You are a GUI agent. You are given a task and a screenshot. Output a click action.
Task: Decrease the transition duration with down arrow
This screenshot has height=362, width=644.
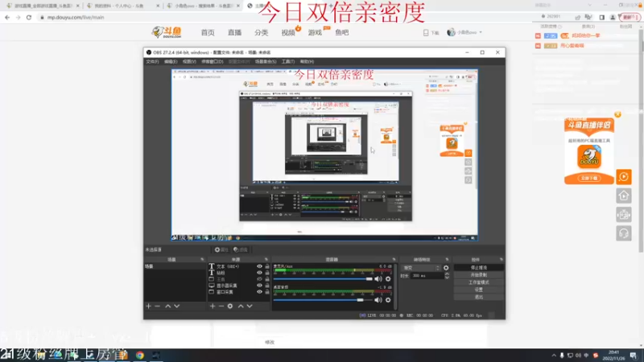447,278
